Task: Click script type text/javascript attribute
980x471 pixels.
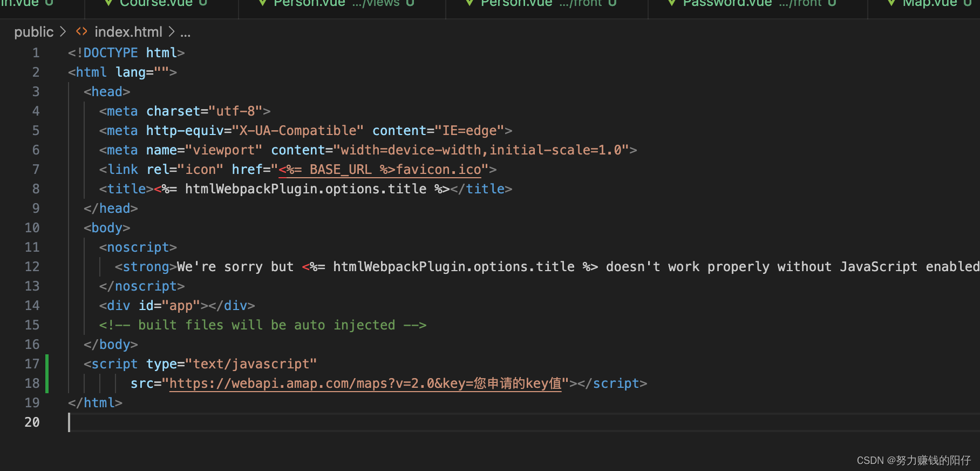Action: click(232, 364)
